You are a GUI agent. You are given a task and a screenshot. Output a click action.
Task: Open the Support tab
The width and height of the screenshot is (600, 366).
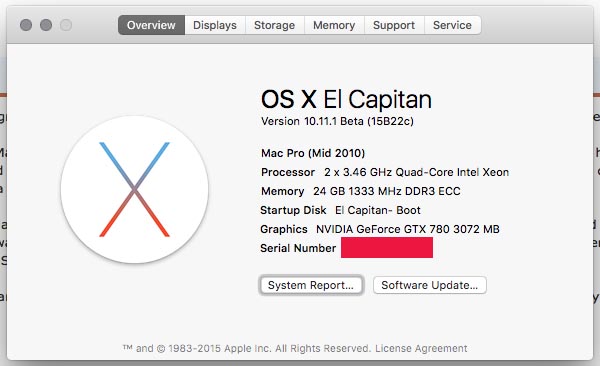394,25
